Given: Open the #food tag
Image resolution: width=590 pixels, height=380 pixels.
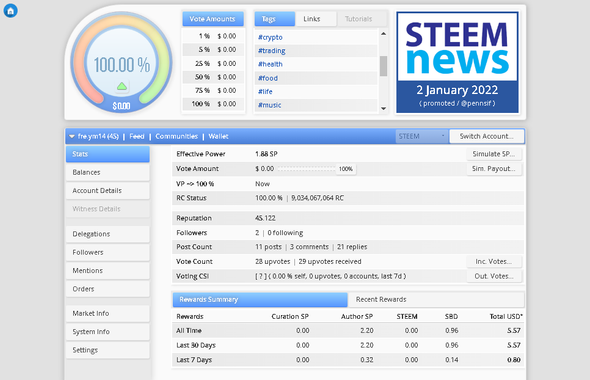Looking at the screenshot, I should coord(268,78).
